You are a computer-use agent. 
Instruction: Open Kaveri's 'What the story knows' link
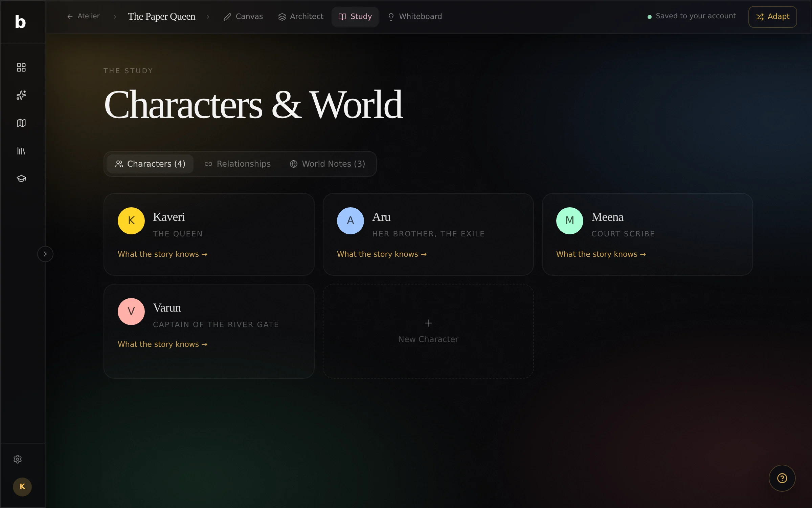tap(162, 254)
